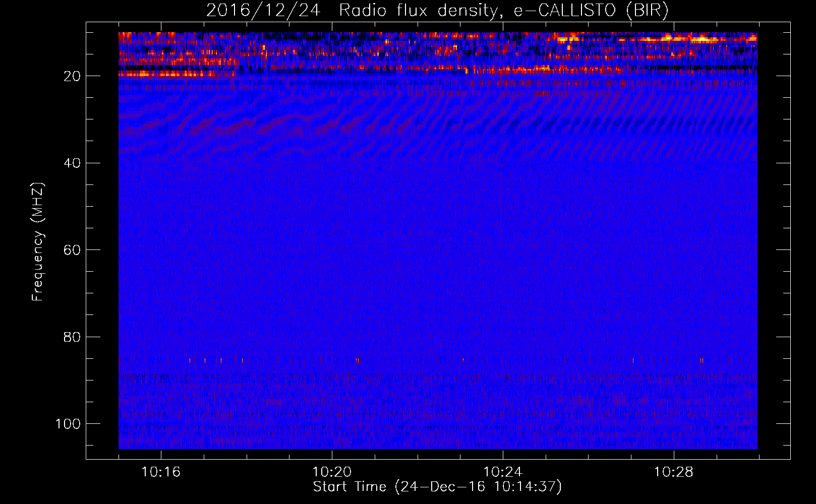Viewport: 816px width, 504px height.
Task: Click the 'Frequency (MHZ)' y-axis label
Action: [38, 242]
